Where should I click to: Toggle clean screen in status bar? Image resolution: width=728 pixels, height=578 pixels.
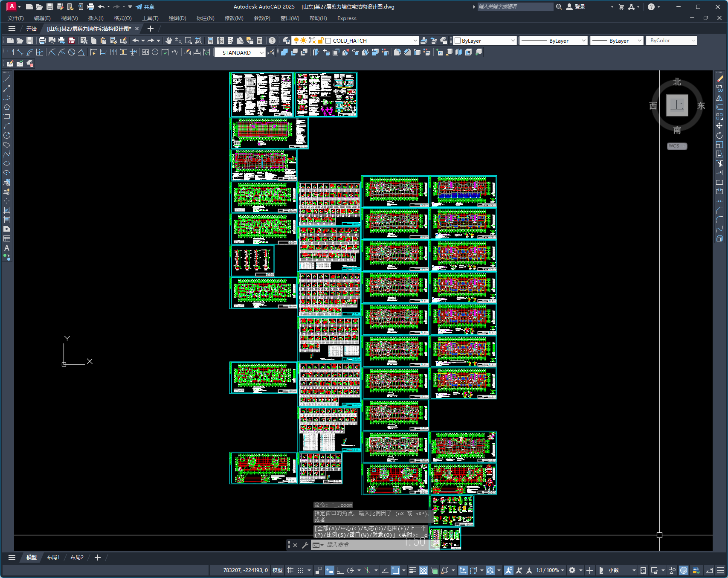(x=709, y=570)
